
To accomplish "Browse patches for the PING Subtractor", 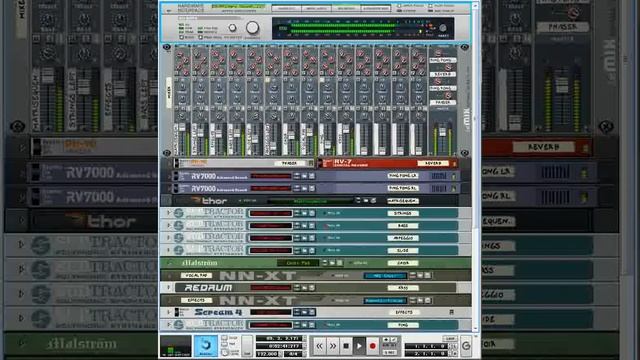I will coord(304,325).
